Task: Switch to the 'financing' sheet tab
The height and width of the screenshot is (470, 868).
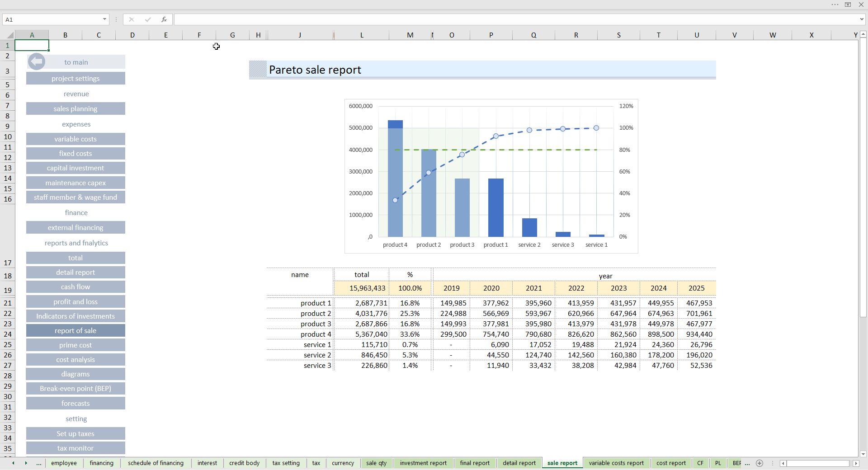Action: [x=101, y=463]
